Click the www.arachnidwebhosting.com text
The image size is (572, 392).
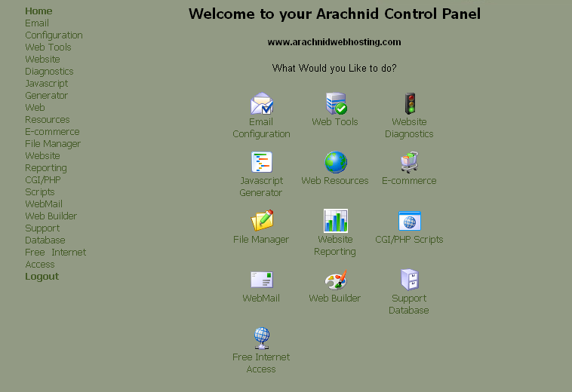[334, 42]
